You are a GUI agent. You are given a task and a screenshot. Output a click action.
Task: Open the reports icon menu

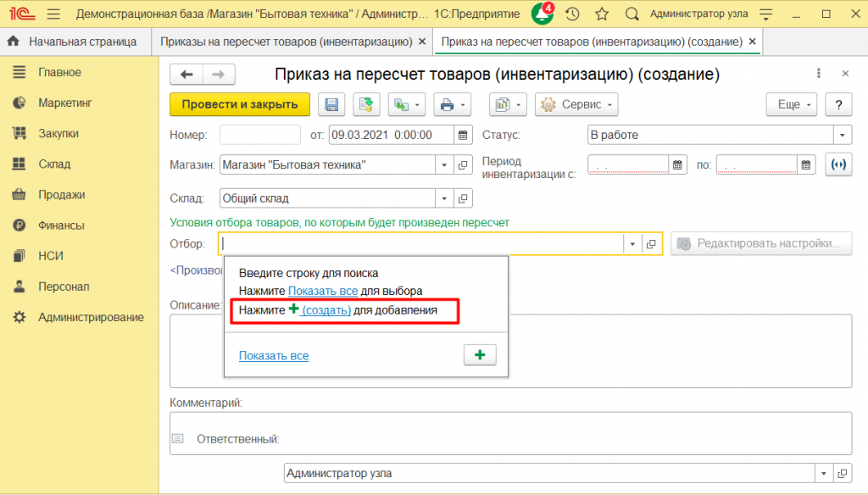509,104
